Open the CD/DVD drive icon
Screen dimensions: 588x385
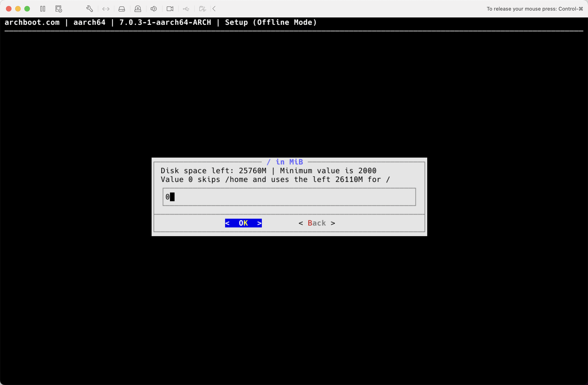[x=138, y=9]
